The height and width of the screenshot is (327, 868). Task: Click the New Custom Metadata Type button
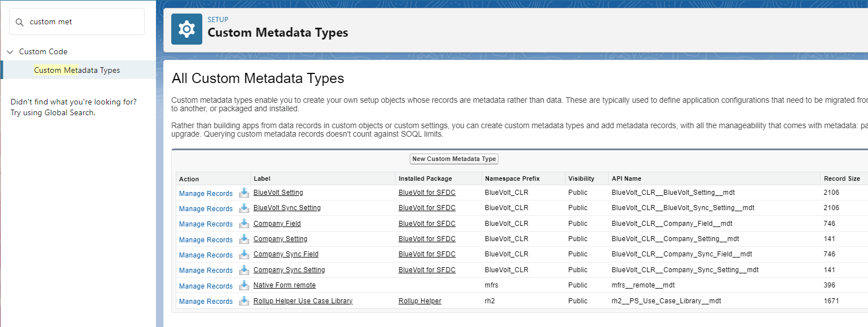click(453, 159)
